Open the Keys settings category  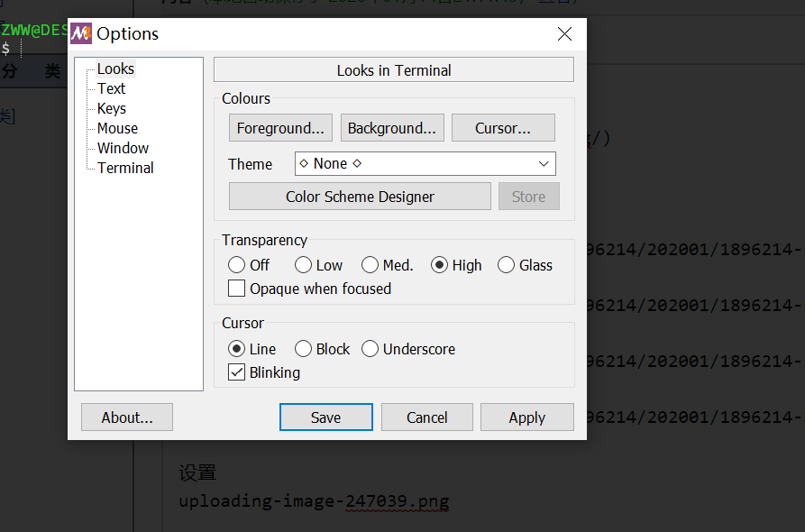click(x=112, y=108)
